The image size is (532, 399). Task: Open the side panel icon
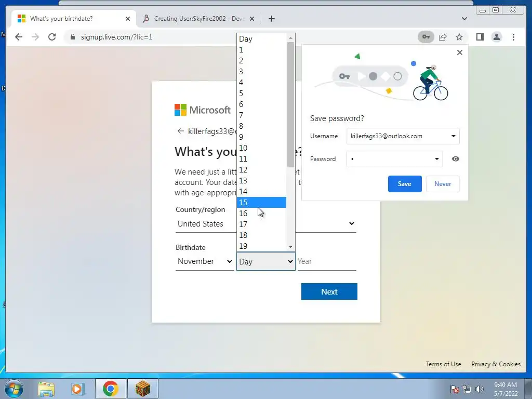[x=480, y=37]
